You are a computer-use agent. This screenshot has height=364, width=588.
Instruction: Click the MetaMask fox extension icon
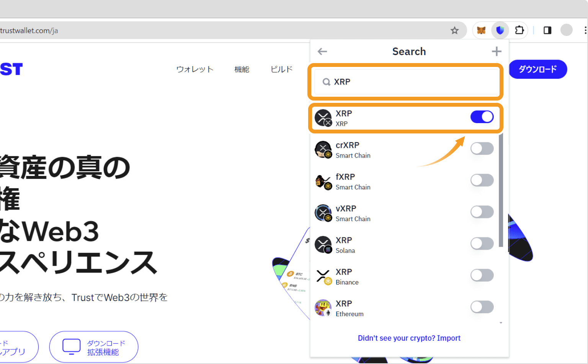pyautogui.click(x=481, y=30)
